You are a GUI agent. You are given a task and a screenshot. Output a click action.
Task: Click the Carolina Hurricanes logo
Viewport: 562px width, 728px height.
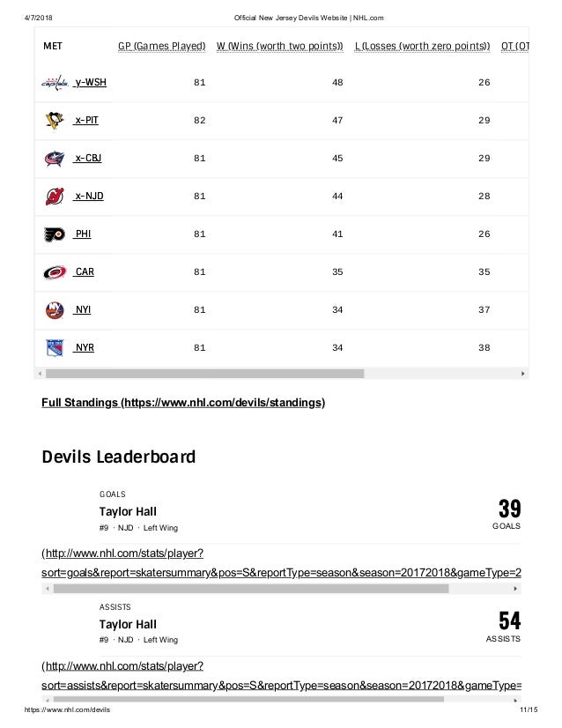coord(55,272)
